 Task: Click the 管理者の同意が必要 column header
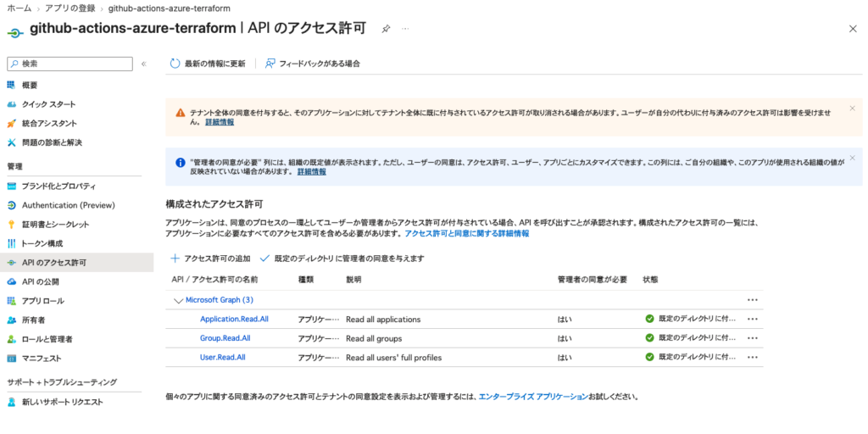tap(593, 280)
